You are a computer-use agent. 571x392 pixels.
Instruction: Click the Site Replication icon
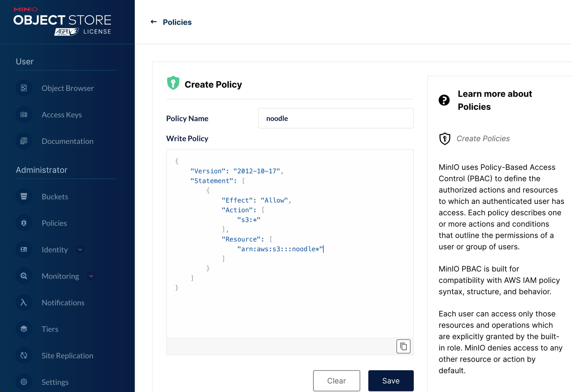[24, 355]
